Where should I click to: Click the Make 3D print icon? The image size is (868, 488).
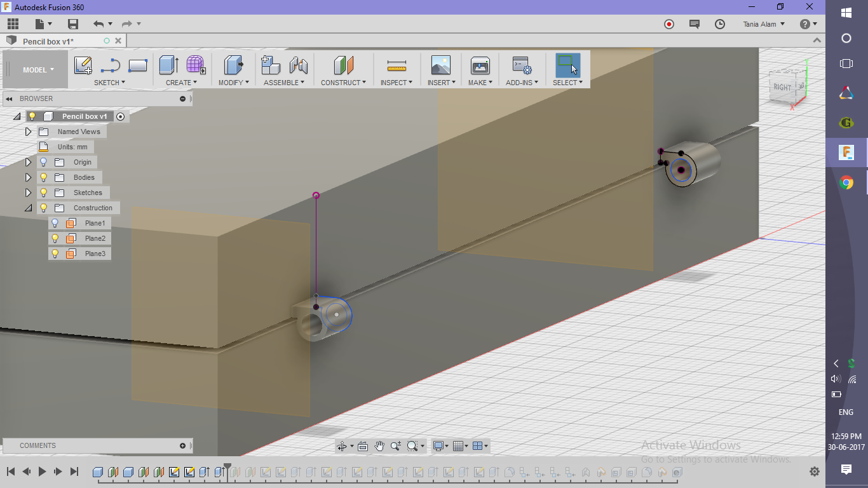click(x=480, y=65)
